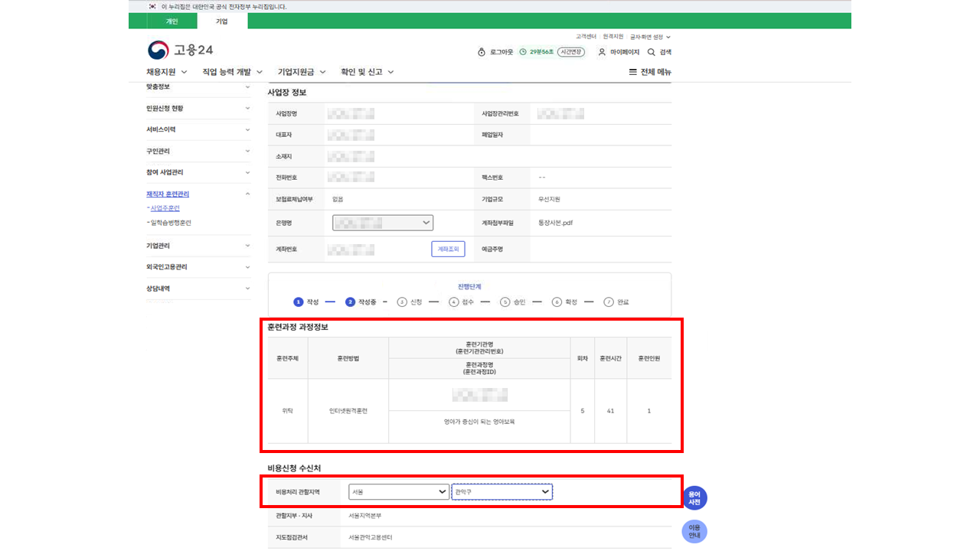Expand 글자·화면 설정 dropdown

649,37
